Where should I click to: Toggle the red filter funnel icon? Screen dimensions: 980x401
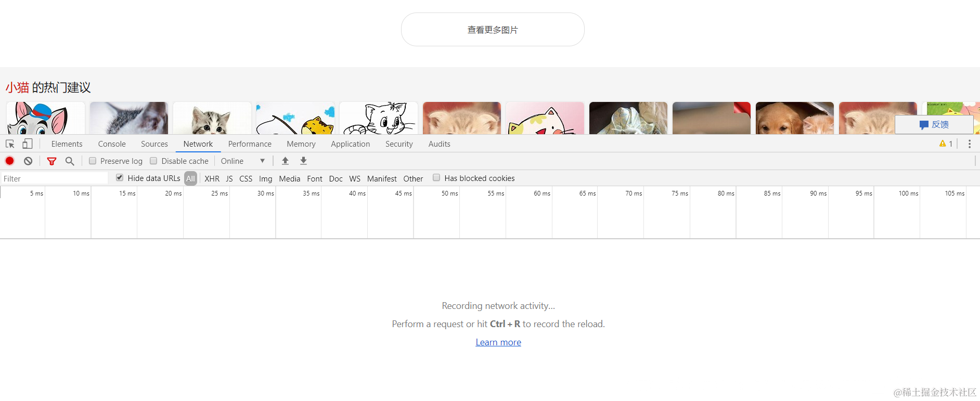51,161
